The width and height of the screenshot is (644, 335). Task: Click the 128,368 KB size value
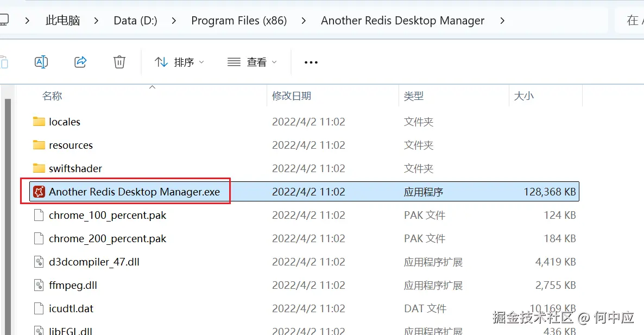(x=550, y=192)
